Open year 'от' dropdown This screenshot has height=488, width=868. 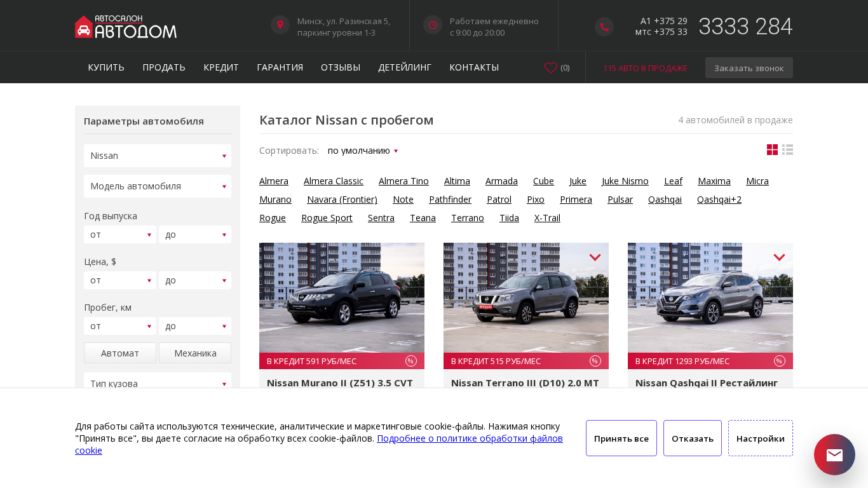coord(120,234)
